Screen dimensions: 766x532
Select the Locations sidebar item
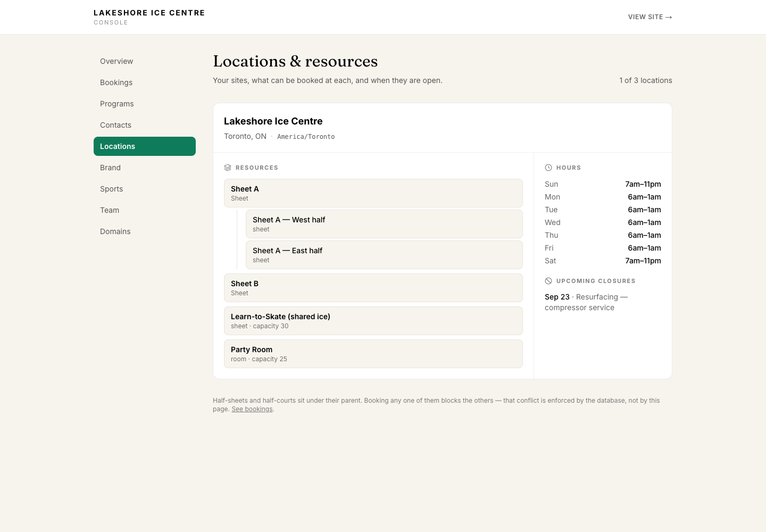(x=145, y=146)
